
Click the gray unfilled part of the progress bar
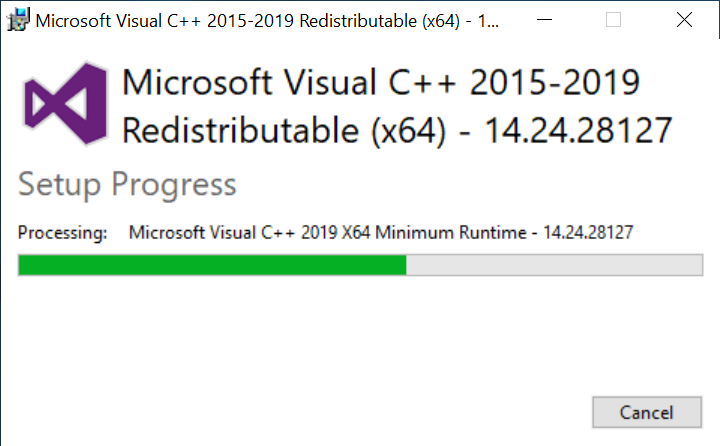[554, 265]
